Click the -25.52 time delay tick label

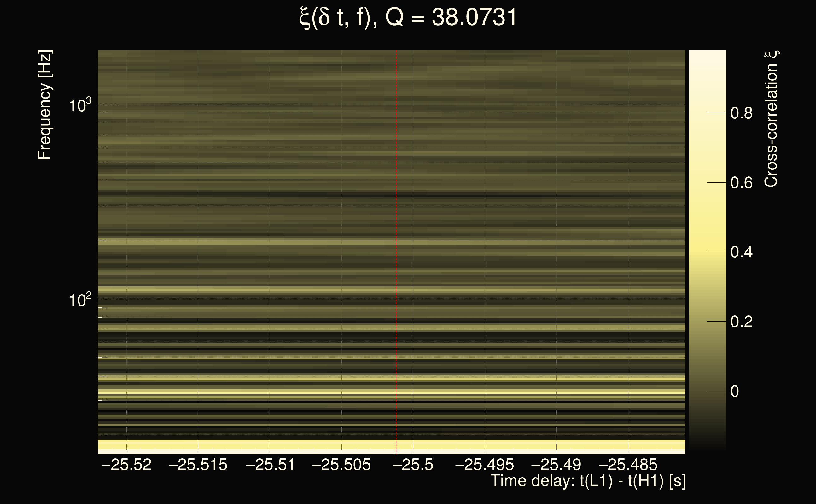coord(126,465)
